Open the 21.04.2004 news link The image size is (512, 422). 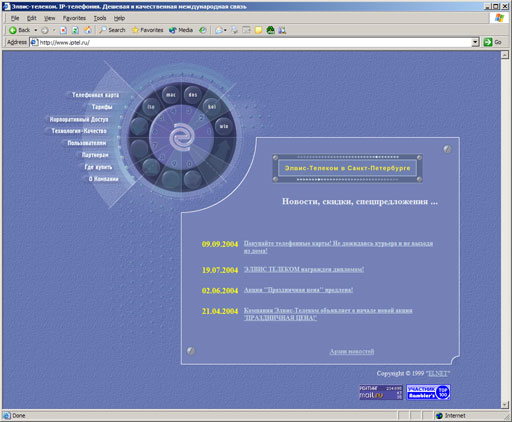click(x=328, y=314)
